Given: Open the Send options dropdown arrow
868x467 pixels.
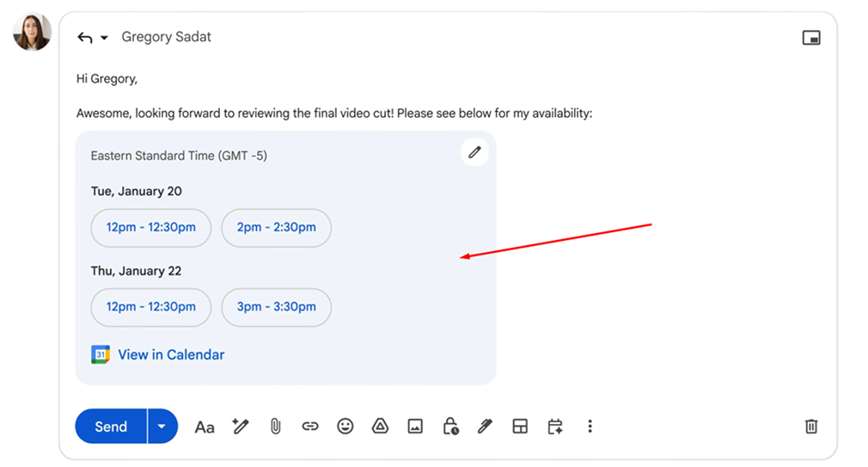Looking at the screenshot, I should pos(162,427).
